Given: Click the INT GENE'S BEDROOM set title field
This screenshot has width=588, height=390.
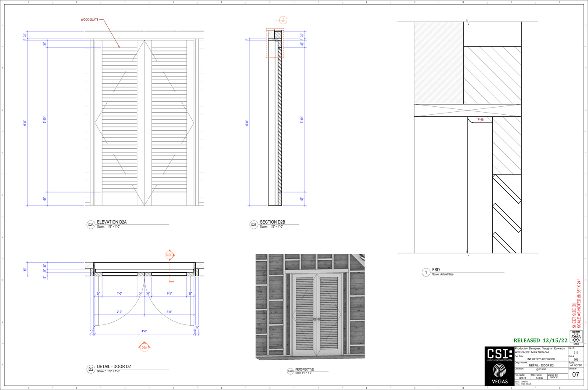Looking at the screenshot, I should pos(541,359).
